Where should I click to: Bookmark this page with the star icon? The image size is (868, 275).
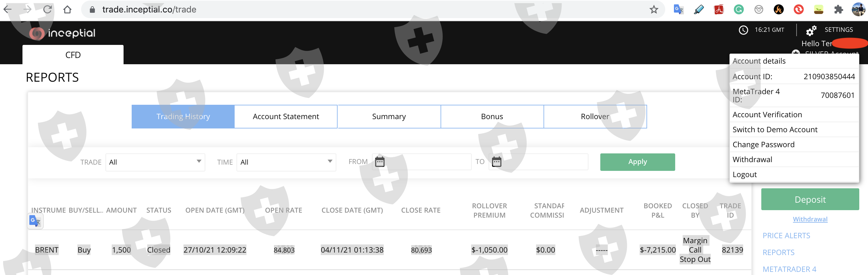pos(654,9)
